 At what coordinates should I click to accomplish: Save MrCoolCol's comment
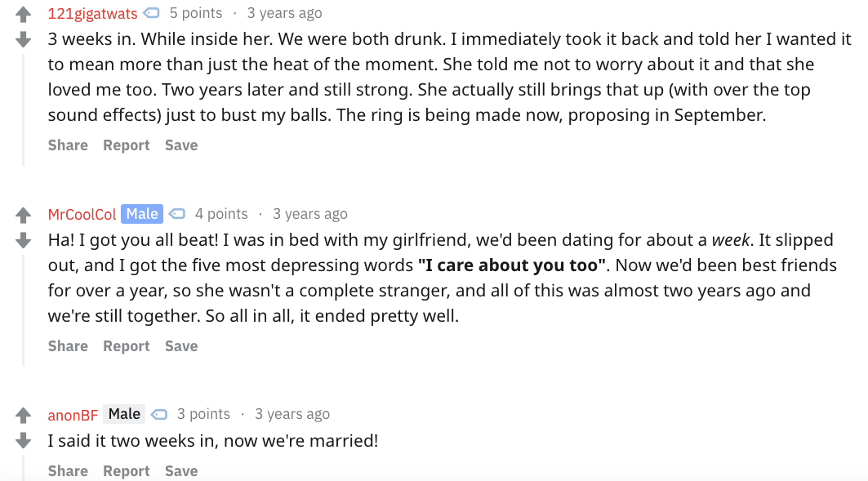click(x=181, y=346)
